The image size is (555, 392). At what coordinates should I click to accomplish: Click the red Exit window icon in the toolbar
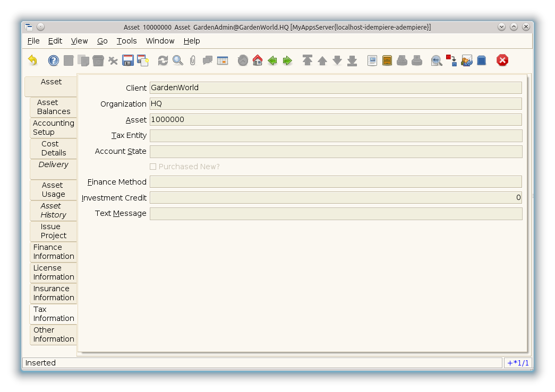point(502,60)
